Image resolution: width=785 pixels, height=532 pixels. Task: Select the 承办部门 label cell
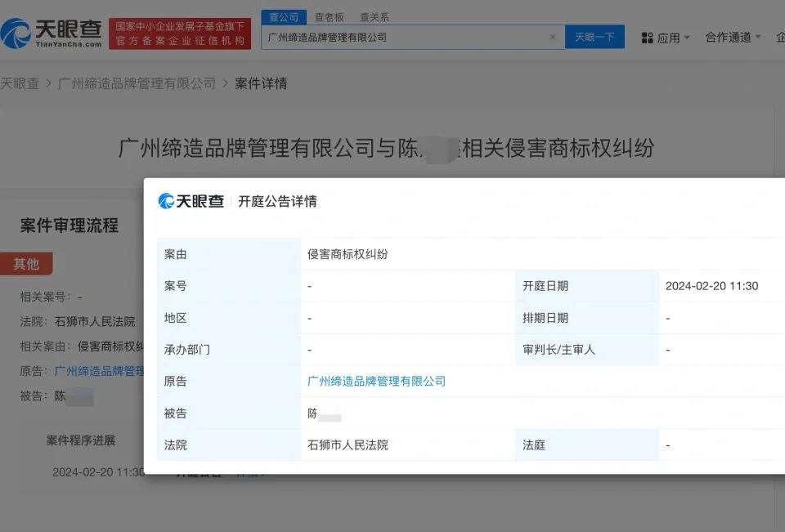229,349
